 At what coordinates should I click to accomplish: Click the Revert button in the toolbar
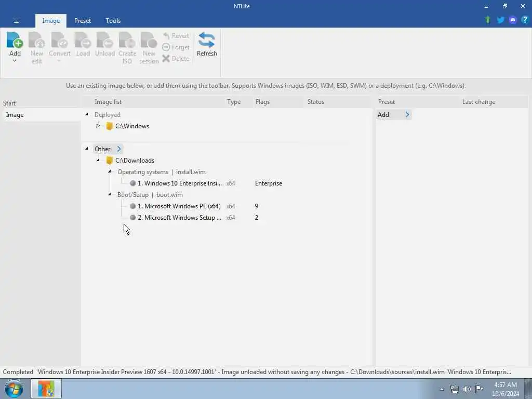pos(176,36)
